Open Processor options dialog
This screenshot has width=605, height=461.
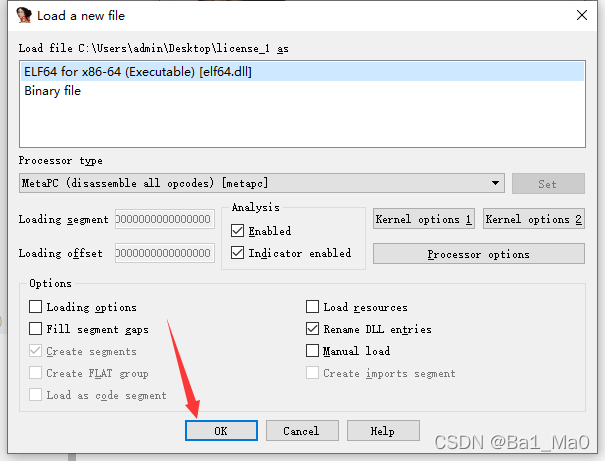478,254
